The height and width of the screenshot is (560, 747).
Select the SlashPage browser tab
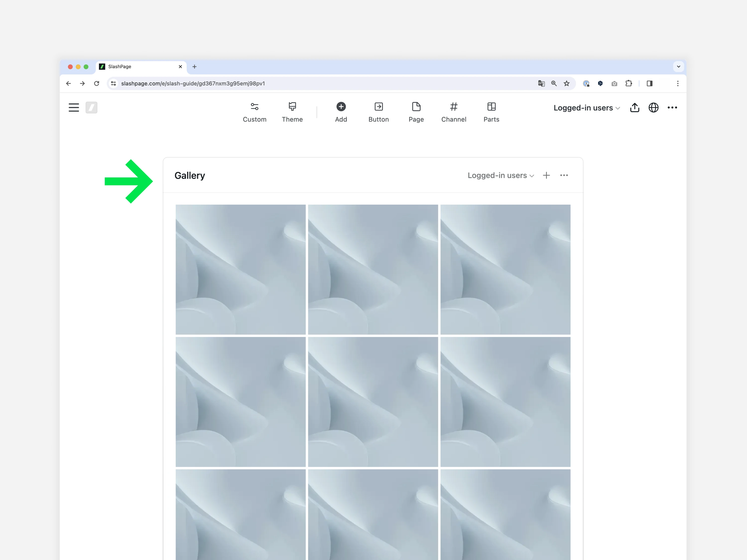[x=141, y=67]
